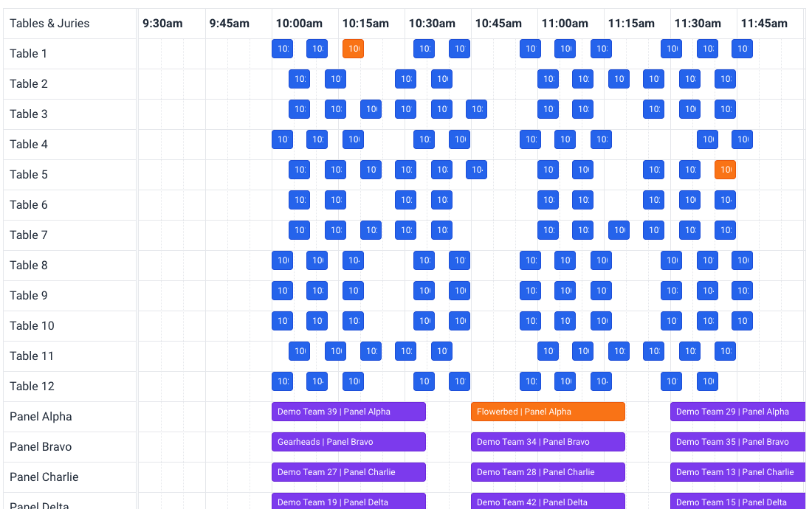This screenshot has height=509, width=812.
Task: Click the 10:30am time header
Action: [x=432, y=24]
